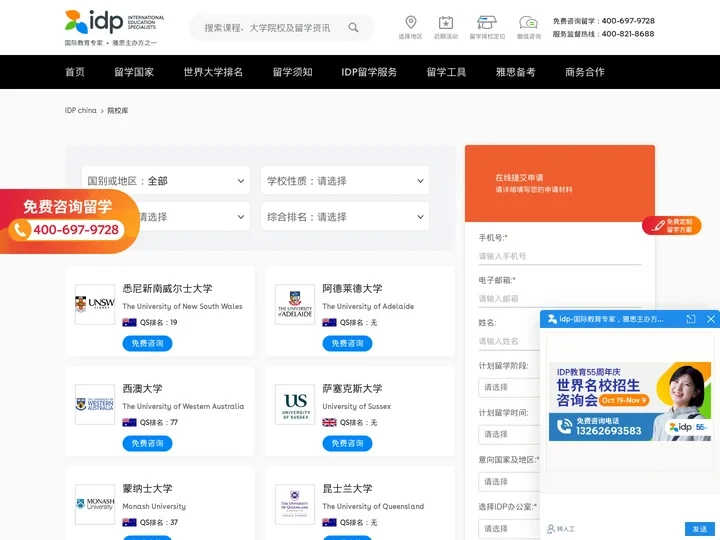Click 院校库 breadcrumb link
720x540 pixels.
tap(118, 110)
